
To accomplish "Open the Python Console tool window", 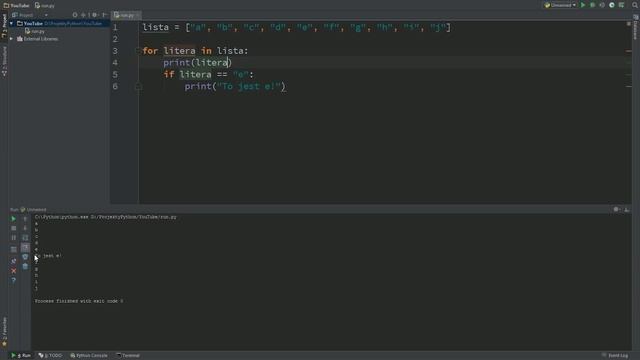I will click(x=89, y=356).
